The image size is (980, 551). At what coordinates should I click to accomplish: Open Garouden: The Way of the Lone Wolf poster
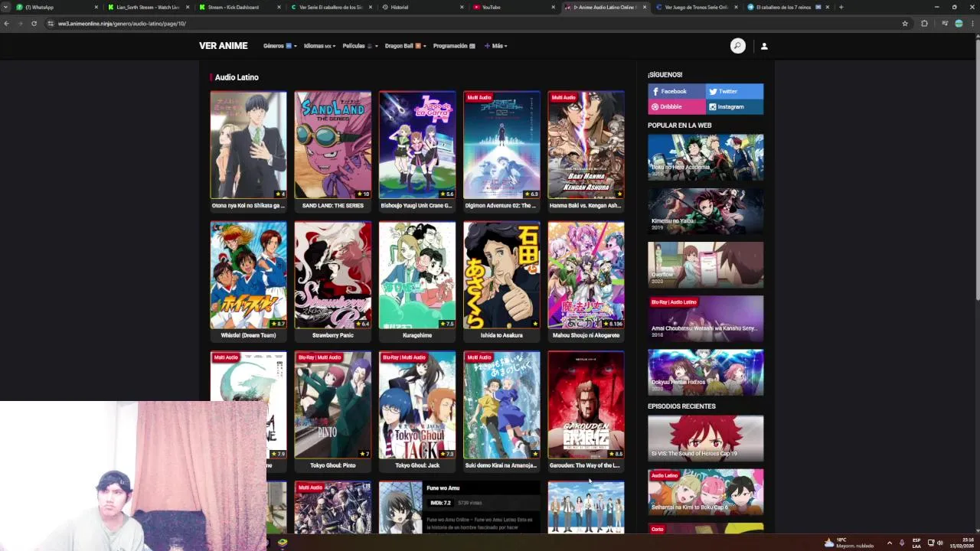pos(586,405)
